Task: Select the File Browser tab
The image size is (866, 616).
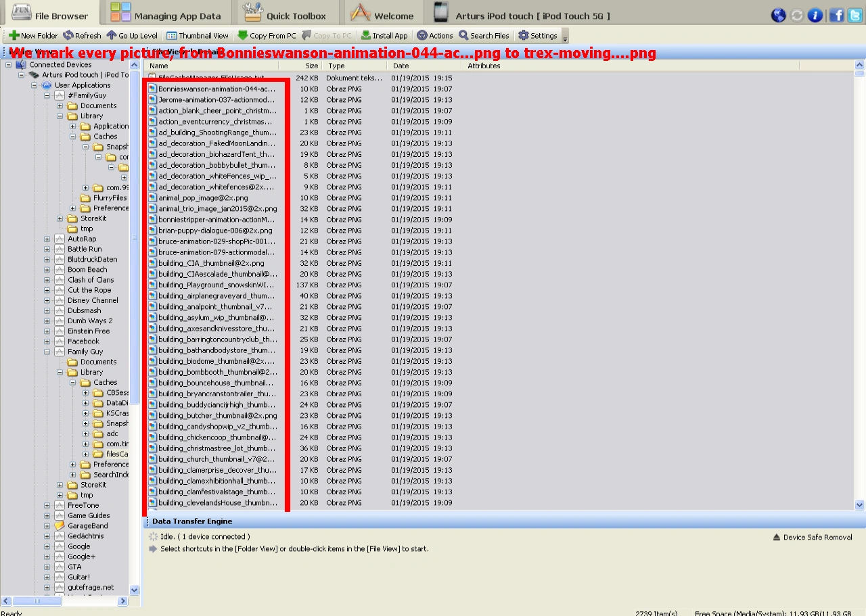Action: 50,14
